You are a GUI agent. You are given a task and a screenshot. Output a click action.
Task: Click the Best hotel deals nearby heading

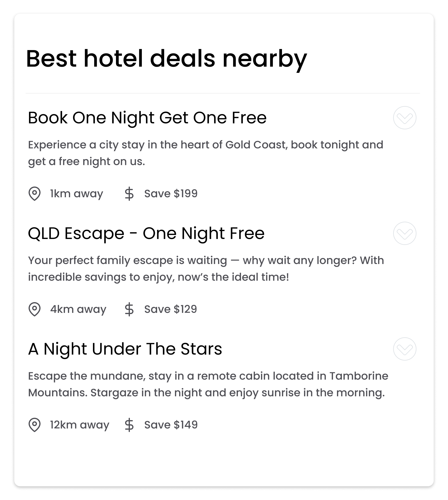coord(167,59)
